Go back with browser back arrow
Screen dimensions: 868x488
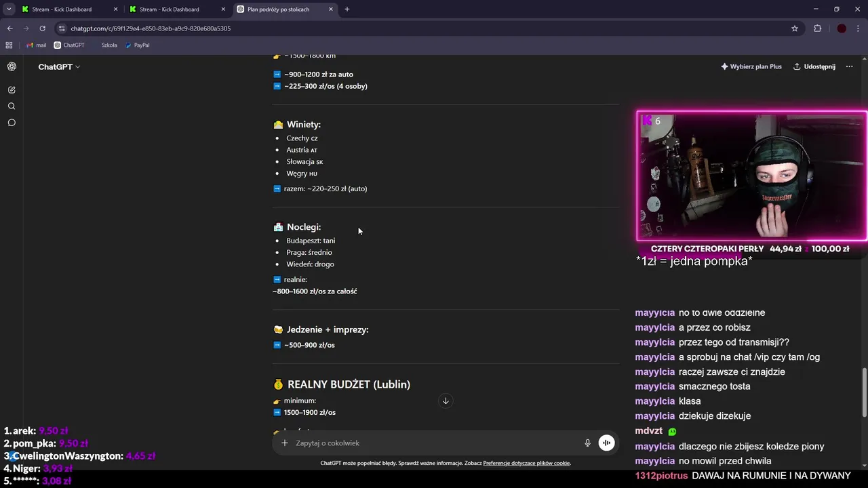pos(9,28)
